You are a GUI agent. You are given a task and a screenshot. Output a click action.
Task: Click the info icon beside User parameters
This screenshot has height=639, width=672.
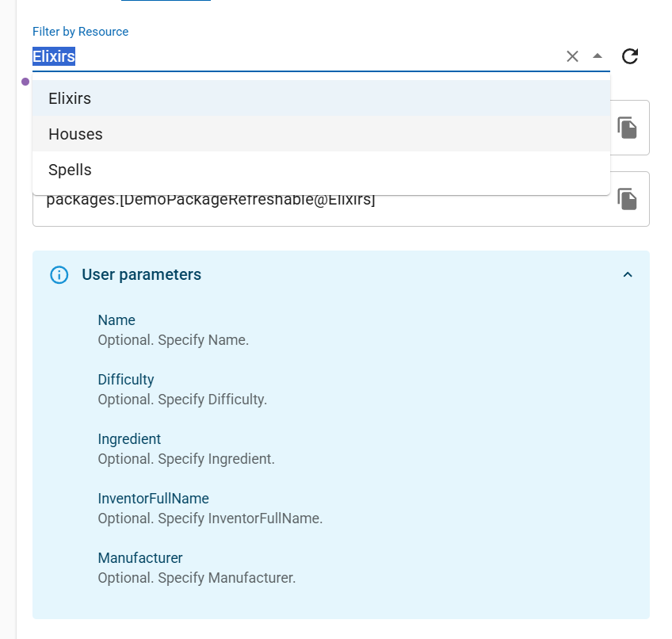(x=59, y=275)
